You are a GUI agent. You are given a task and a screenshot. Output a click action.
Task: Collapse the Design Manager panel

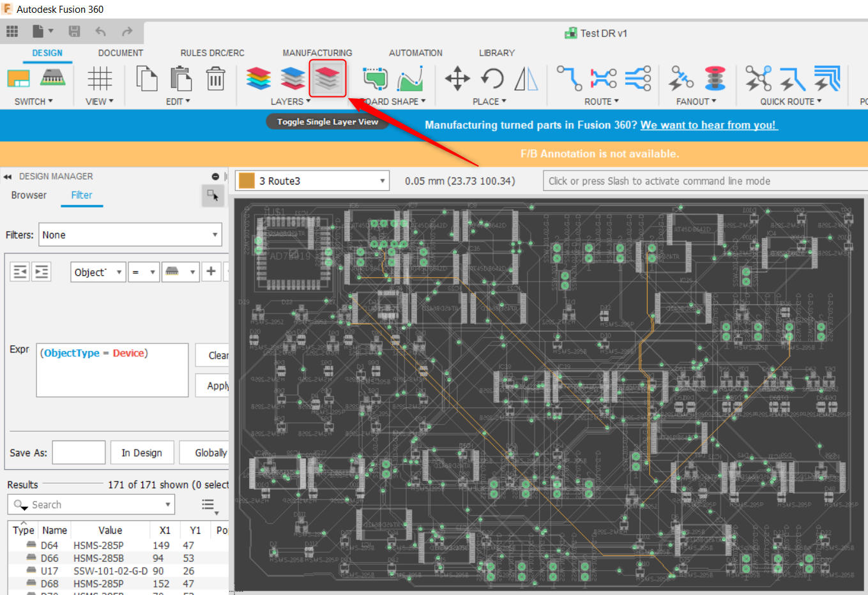7,176
